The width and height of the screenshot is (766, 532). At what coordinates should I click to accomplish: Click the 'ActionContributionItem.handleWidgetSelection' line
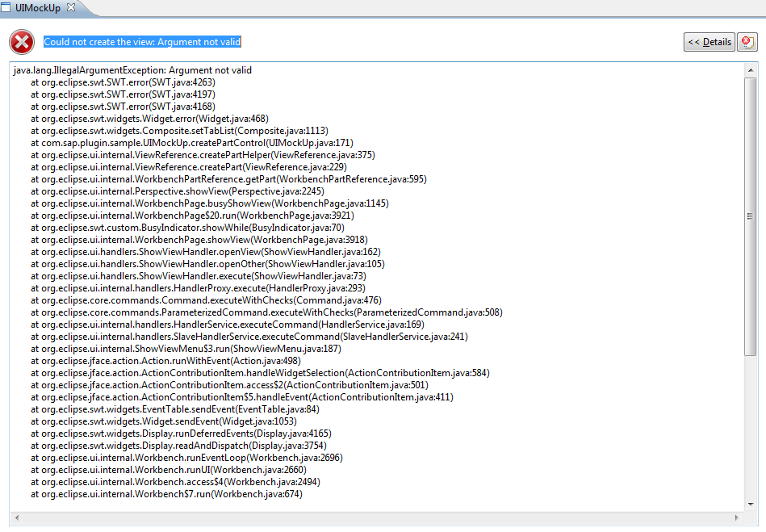tap(261, 373)
